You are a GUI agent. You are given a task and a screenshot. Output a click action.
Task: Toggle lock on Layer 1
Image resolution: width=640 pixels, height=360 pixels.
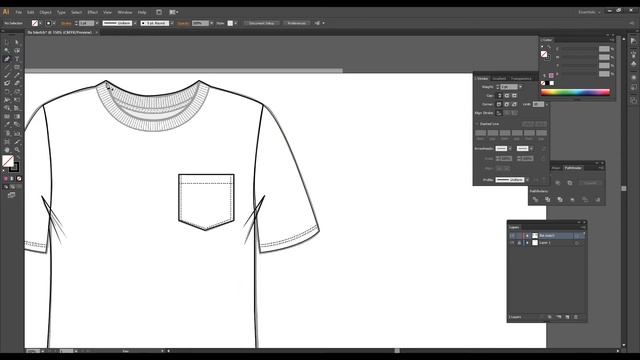519,243
